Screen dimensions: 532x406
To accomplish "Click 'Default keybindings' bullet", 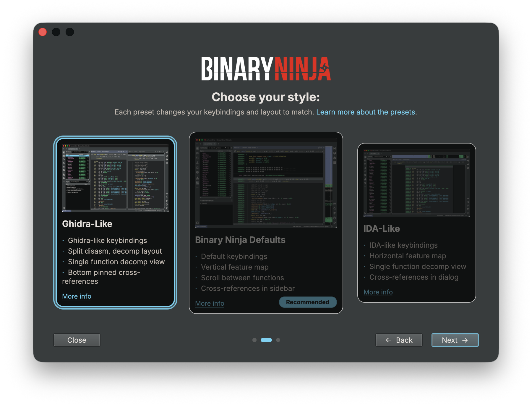I will pos(234,256).
